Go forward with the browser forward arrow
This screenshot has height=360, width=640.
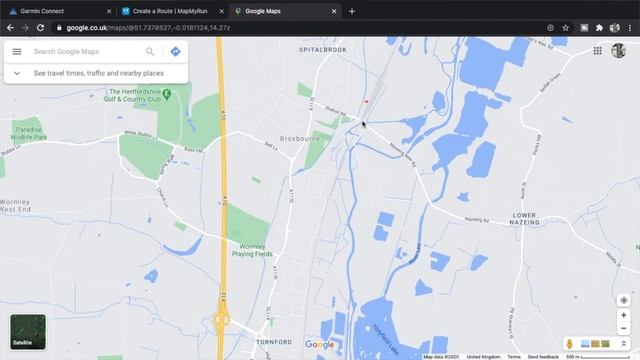(25, 28)
